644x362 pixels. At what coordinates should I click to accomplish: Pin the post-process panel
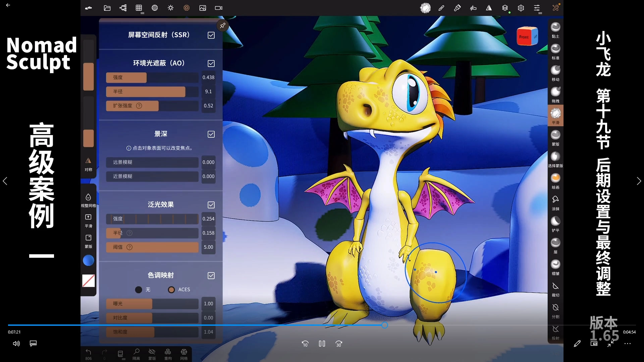coord(222,25)
